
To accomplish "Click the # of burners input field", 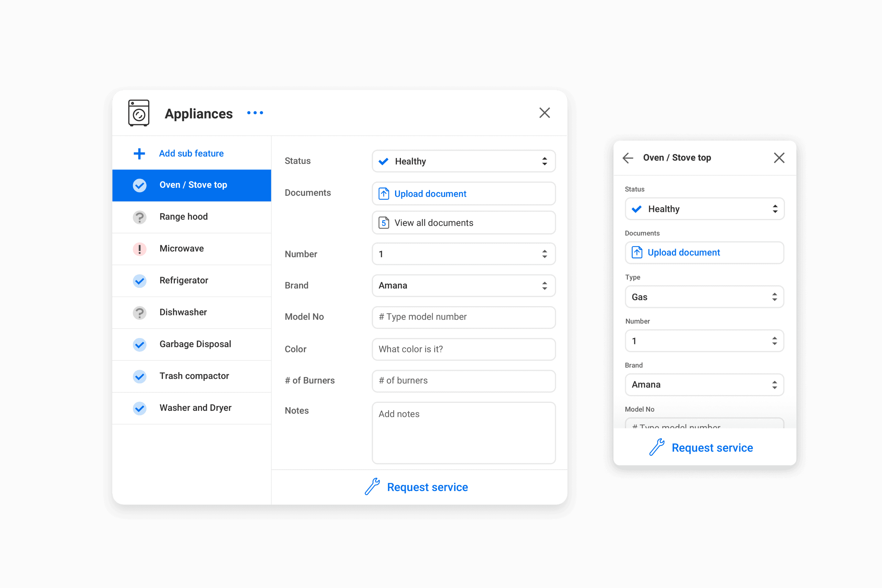I will [463, 381].
